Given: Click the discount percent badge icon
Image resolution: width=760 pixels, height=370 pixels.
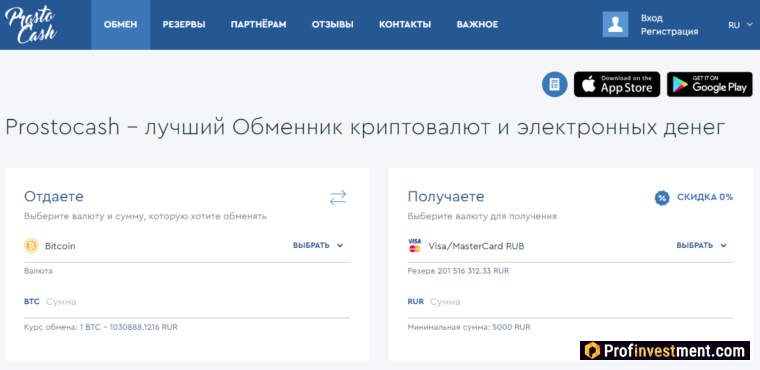Looking at the screenshot, I should (662, 197).
